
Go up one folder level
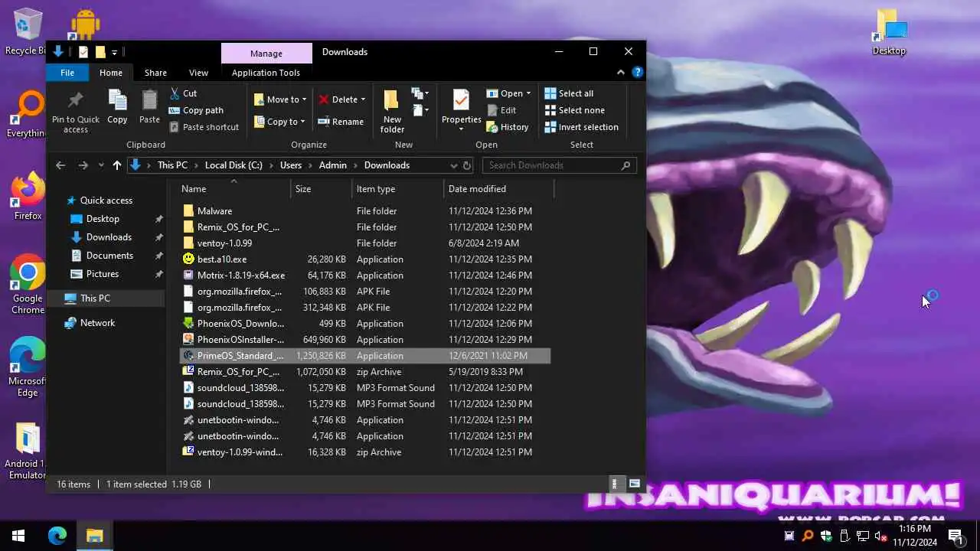(x=116, y=165)
